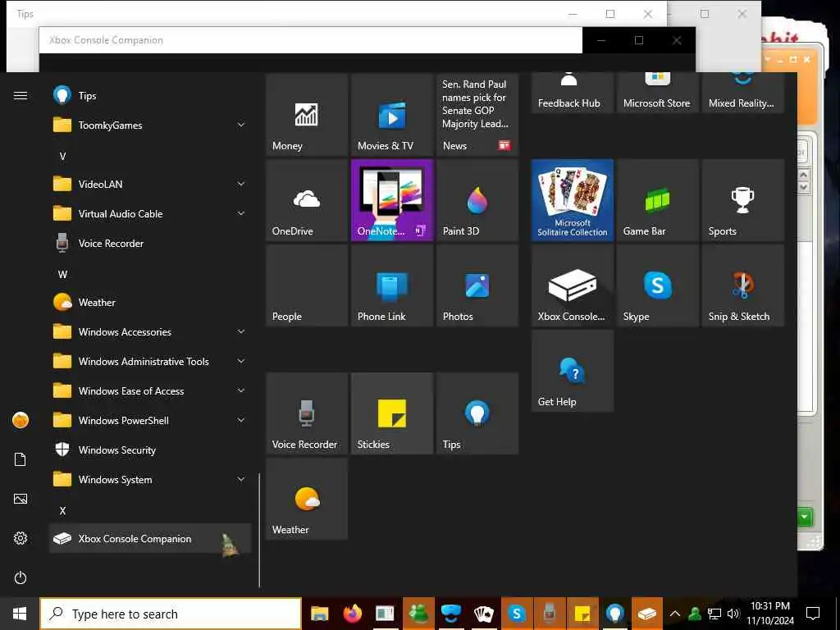Open the Game Bar tile
The height and width of the screenshot is (630, 840).
[x=657, y=200]
